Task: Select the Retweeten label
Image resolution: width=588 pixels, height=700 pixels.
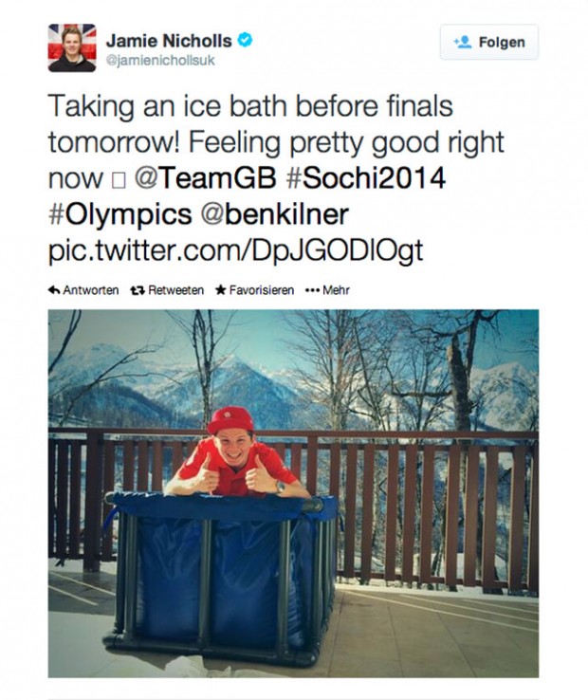Action: (x=175, y=290)
